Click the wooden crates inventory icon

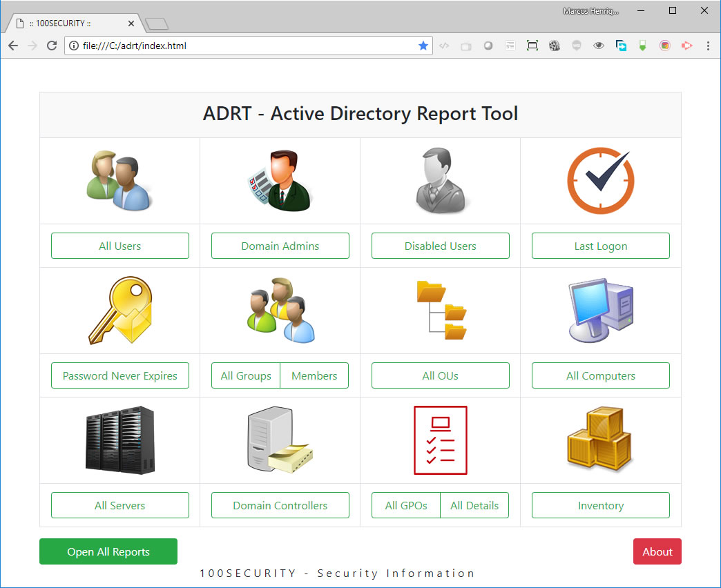click(599, 440)
